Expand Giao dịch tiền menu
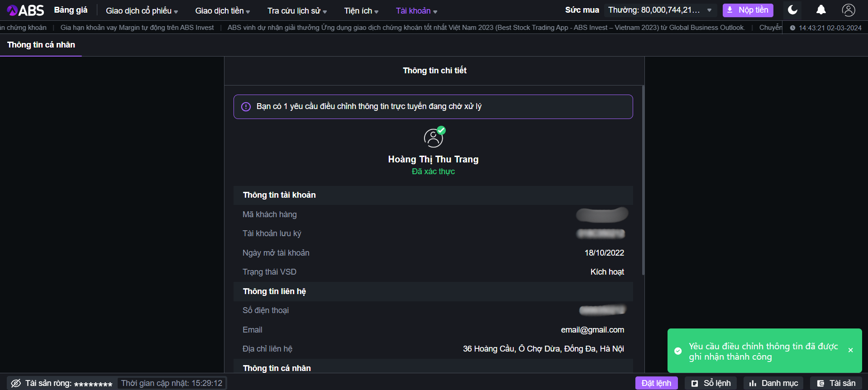 222,11
